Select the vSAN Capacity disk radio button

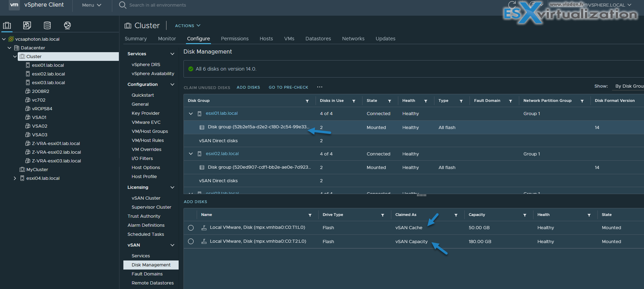coord(191,241)
